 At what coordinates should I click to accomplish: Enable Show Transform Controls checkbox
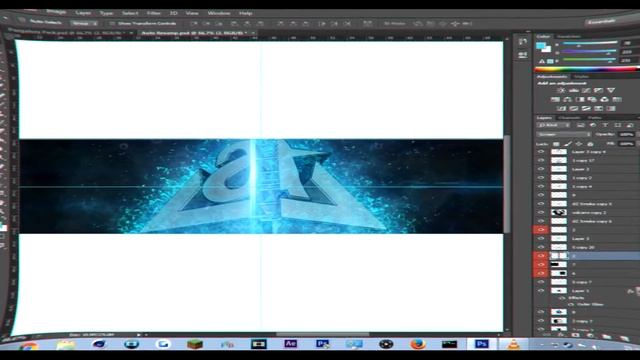pos(112,23)
